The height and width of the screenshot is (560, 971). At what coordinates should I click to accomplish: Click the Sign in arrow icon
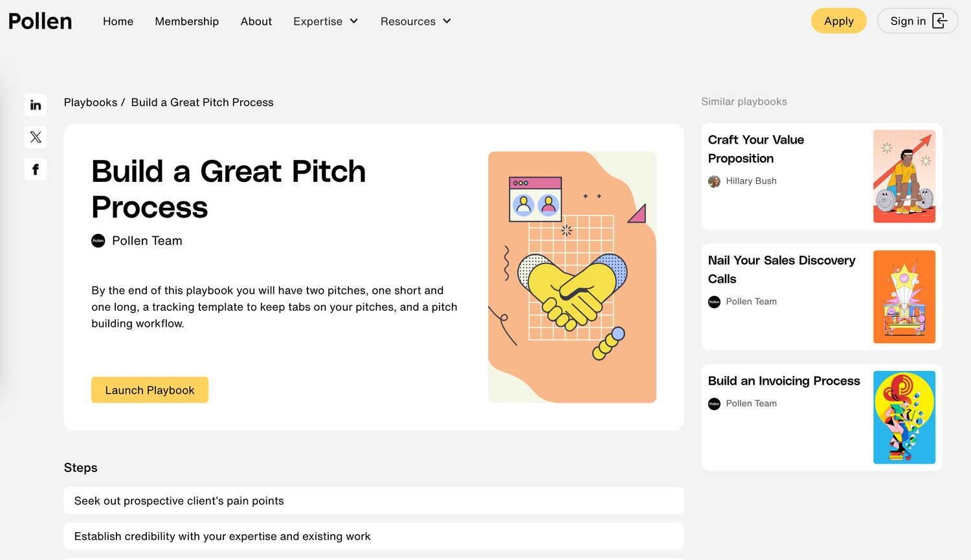[x=939, y=21]
